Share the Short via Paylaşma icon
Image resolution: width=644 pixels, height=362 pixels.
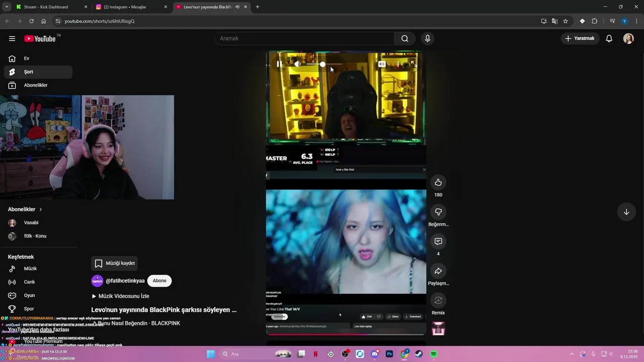tap(438, 271)
